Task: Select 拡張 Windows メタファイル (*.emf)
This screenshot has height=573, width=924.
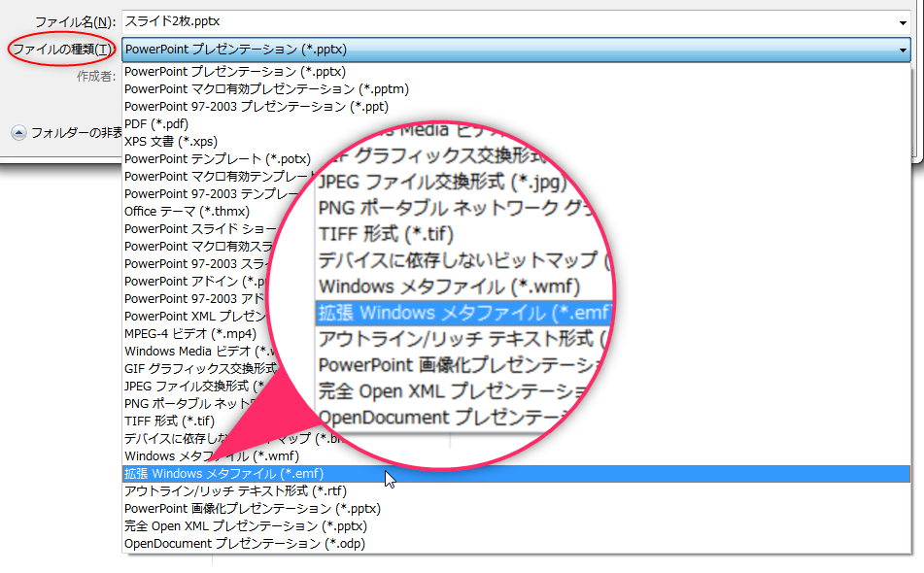Action: pos(516,474)
